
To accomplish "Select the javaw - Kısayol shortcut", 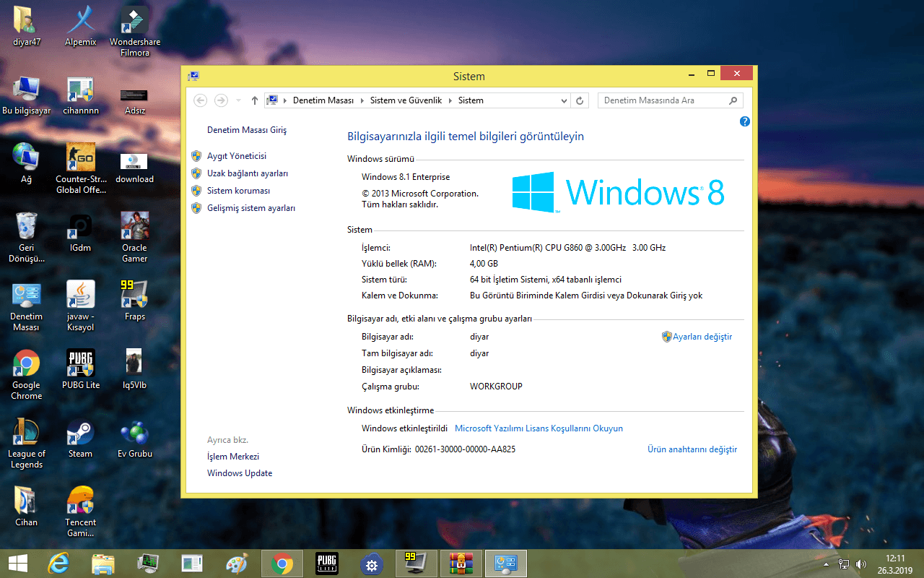I will point(80,306).
